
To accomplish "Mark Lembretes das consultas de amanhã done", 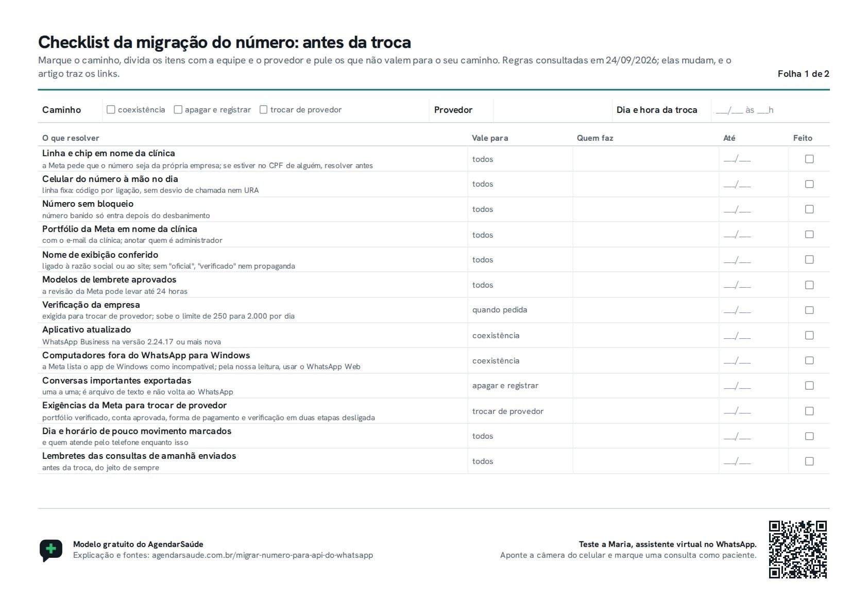I will (809, 461).
